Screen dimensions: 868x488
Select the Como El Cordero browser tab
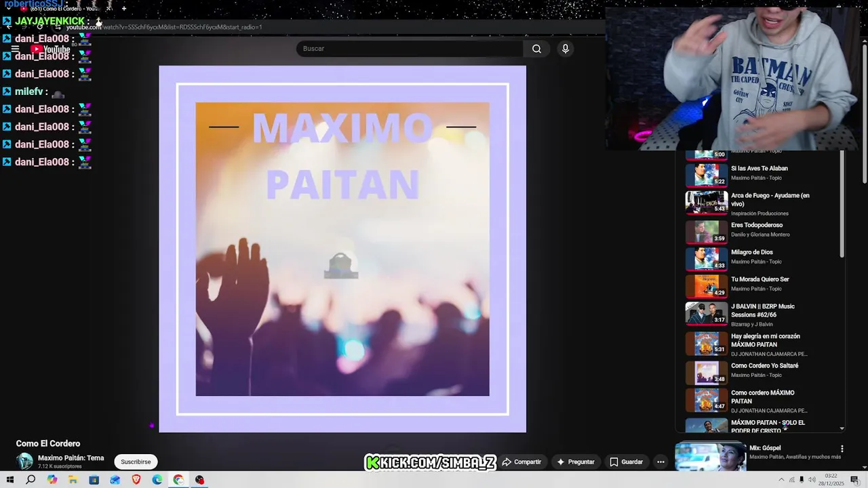coord(64,9)
